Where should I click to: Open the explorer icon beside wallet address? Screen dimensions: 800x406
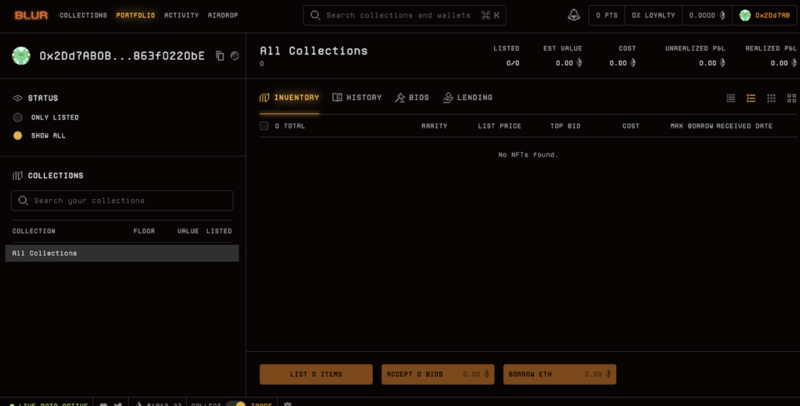pos(234,56)
